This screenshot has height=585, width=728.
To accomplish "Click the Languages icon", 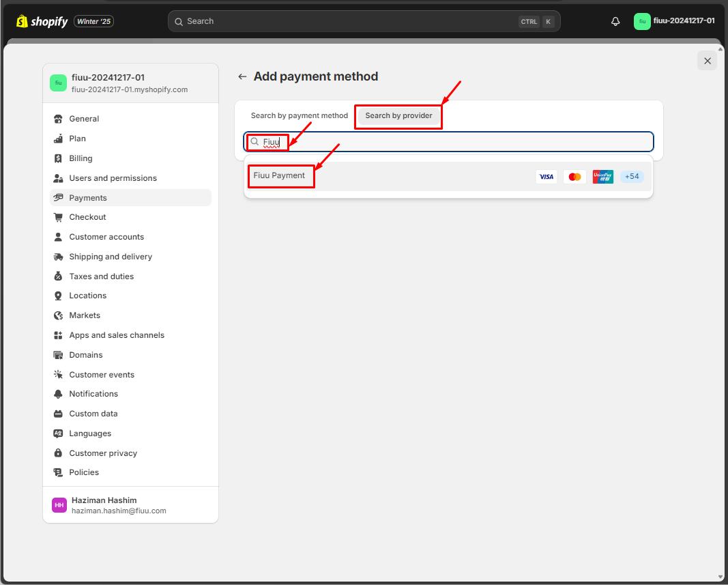I will click(x=58, y=433).
